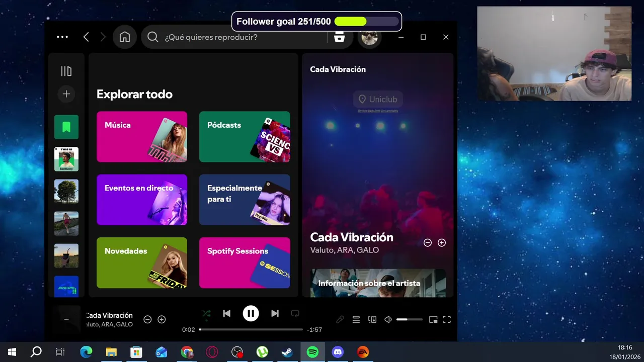Click minus circle in bottom player bar

[x=147, y=319]
